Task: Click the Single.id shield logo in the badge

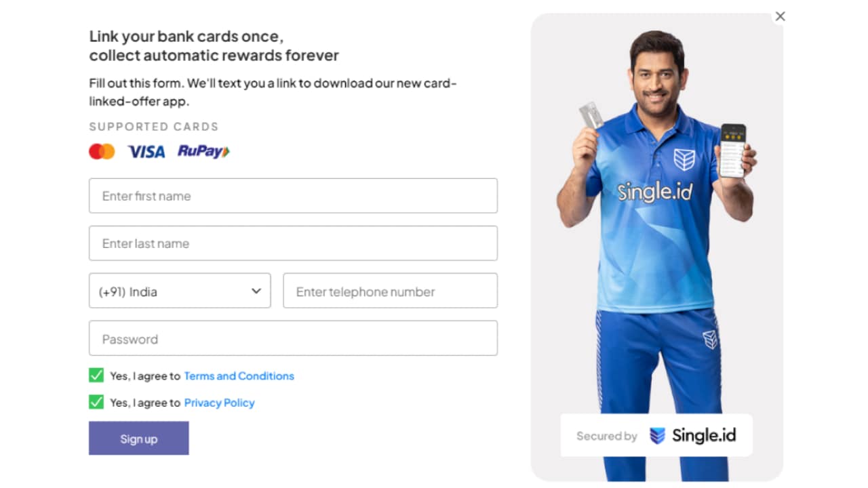Action: pos(657,436)
